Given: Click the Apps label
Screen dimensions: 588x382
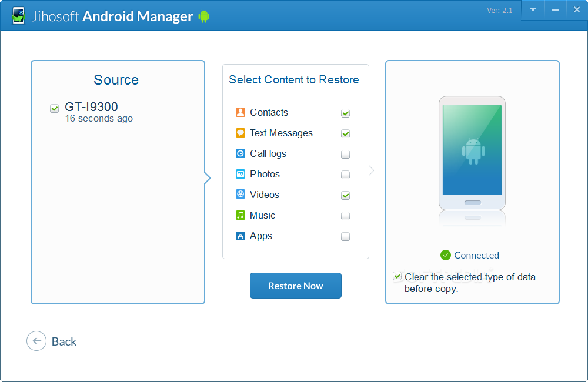Looking at the screenshot, I should click(x=261, y=236).
